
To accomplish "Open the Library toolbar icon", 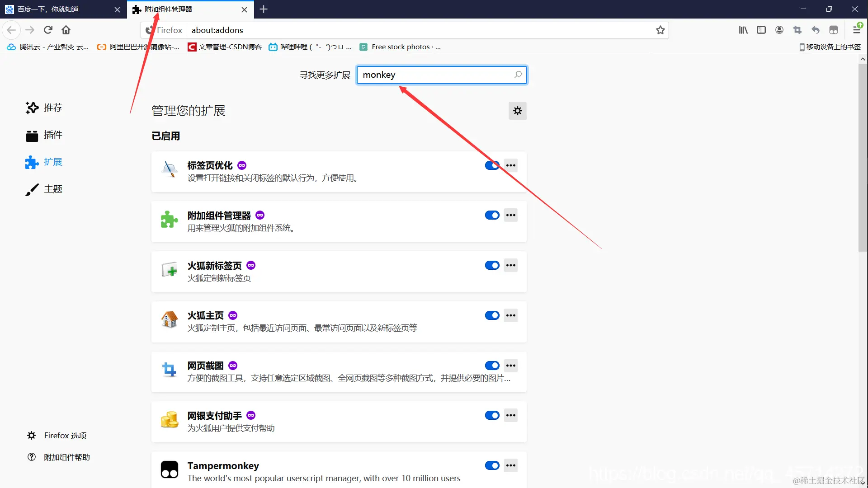I will click(743, 30).
